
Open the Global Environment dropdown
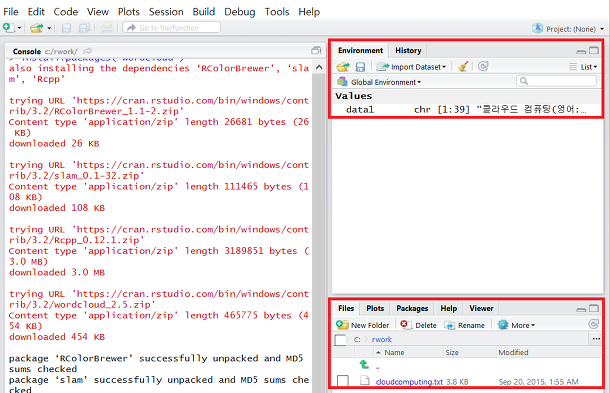tap(379, 82)
